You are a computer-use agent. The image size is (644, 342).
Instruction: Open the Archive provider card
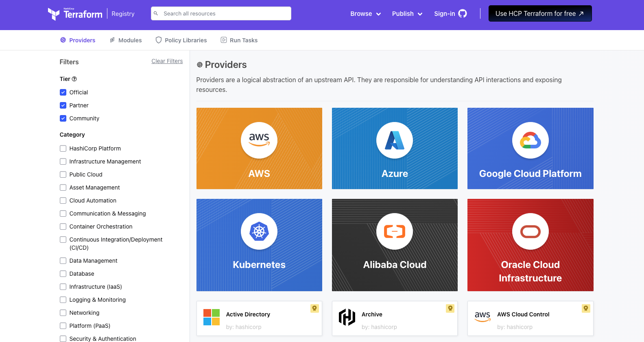(395, 318)
